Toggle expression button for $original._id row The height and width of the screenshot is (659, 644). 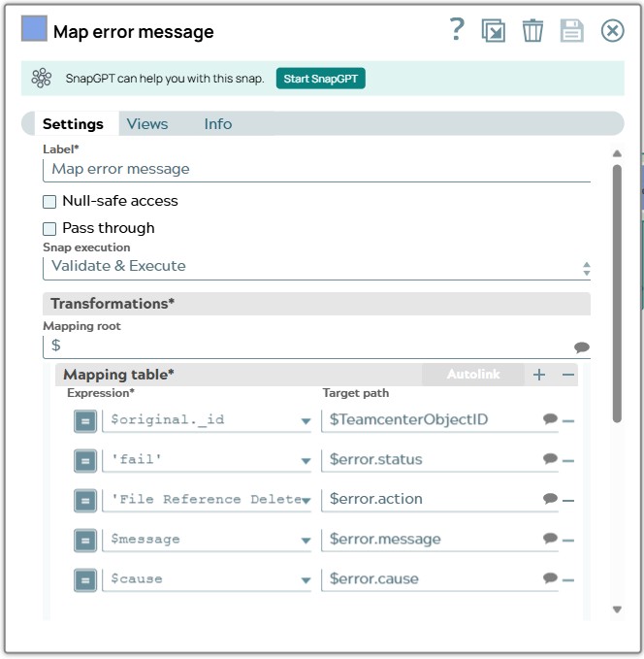(x=85, y=421)
